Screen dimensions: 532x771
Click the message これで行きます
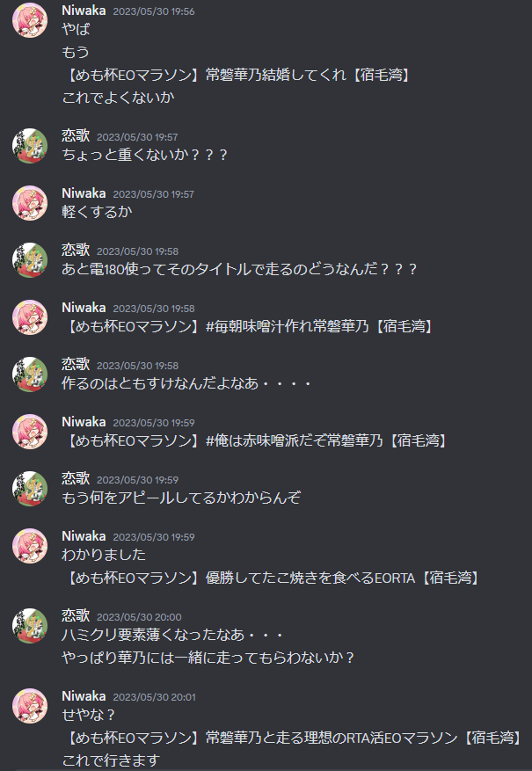pos(111,760)
